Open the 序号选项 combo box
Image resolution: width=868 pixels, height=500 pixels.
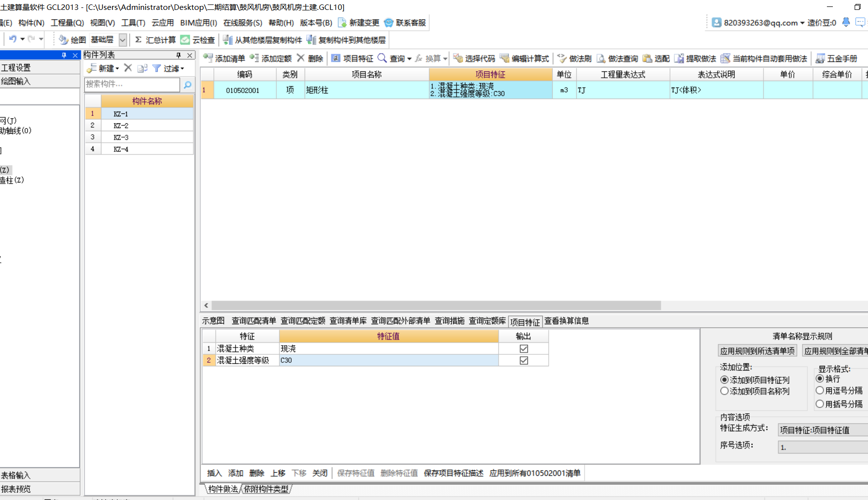point(823,447)
